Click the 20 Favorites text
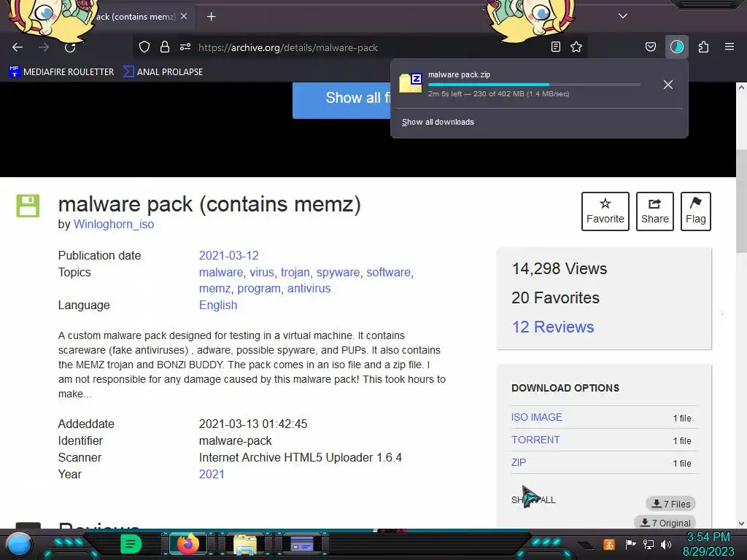This screenshot has height=560, width=747. coord(555,297)
